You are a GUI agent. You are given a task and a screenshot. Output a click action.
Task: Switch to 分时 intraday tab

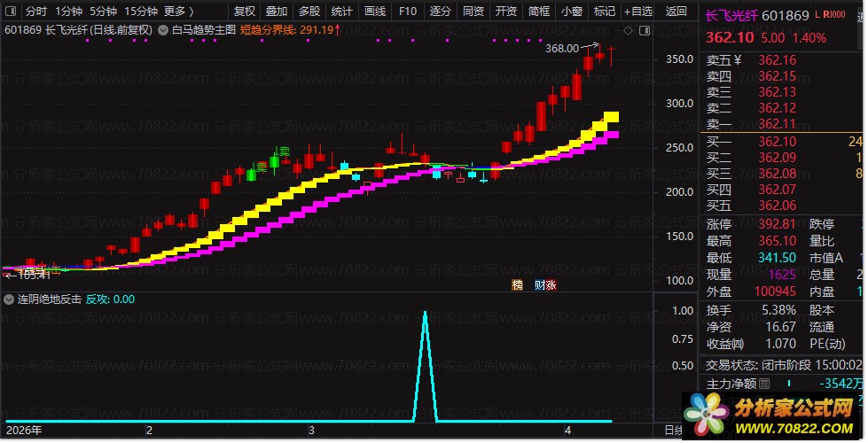36,11
